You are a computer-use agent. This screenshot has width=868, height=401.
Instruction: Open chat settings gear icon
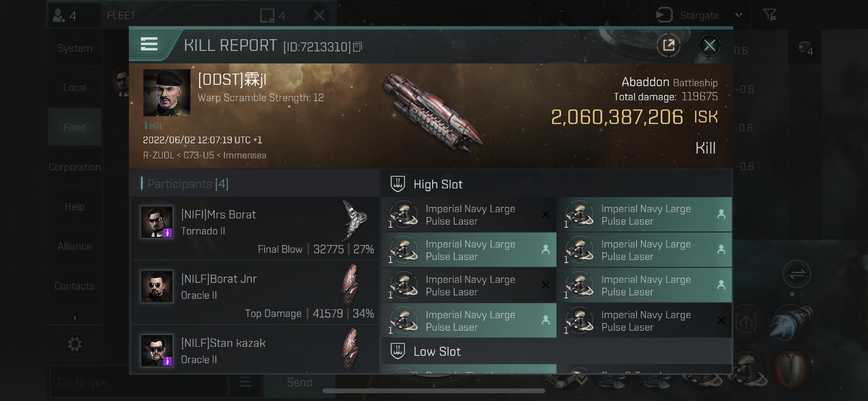tap(75, 344)
